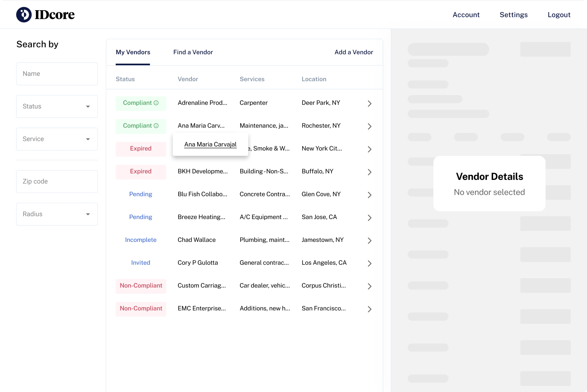Switch to the Find a Vendor tab
This screenshot has height=392, width=587.
point(193,52)
